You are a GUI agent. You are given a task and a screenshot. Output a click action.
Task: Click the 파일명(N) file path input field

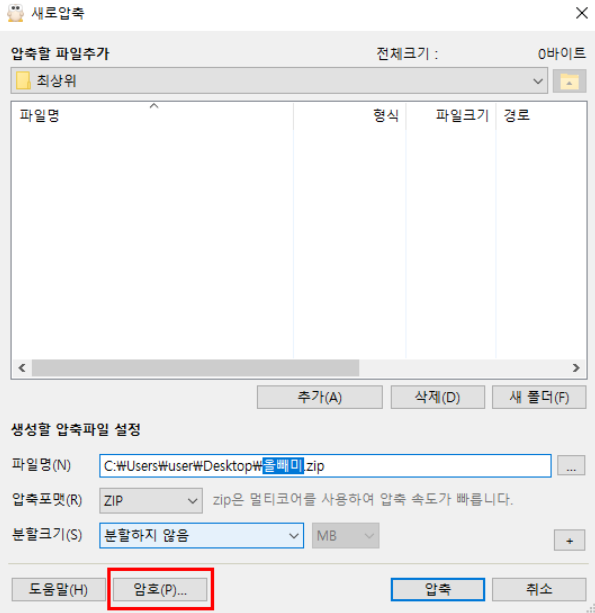click(325, 466)
